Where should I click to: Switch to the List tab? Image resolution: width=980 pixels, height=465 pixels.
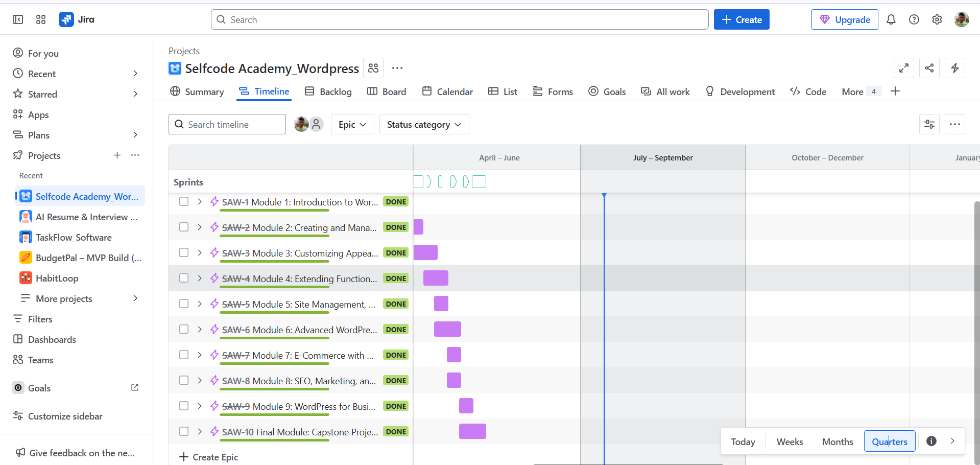tap(503, 91)
